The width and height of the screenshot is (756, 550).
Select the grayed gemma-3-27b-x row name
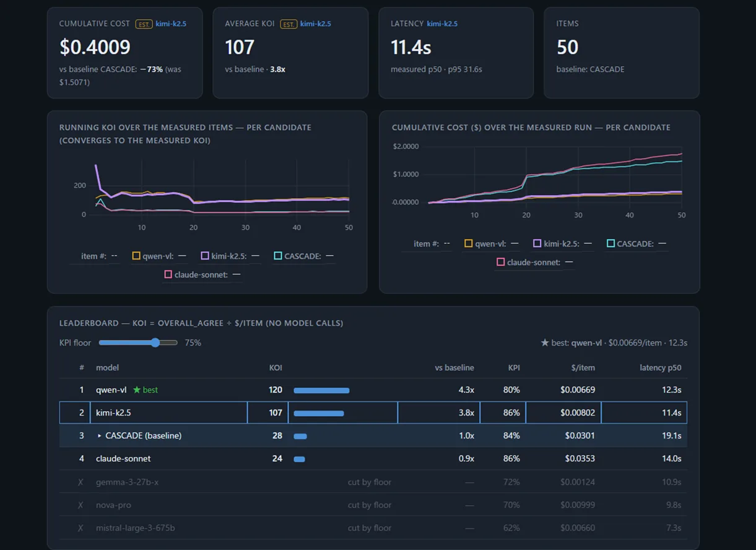coord(127,482)
